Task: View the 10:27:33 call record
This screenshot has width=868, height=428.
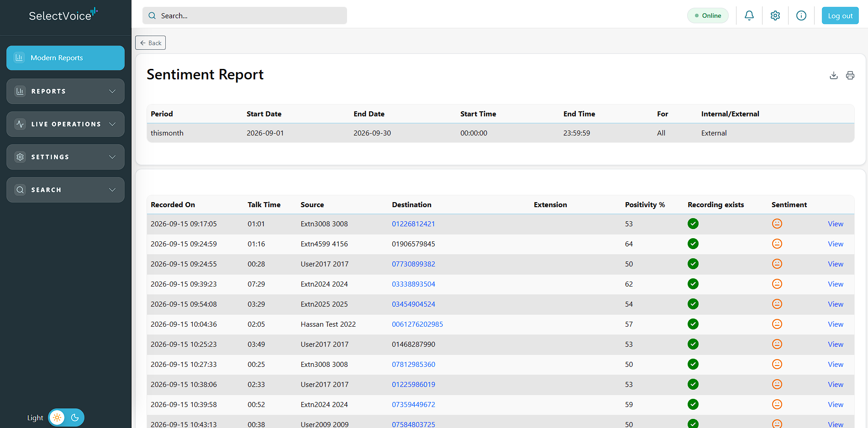Action: pos(836,364)
